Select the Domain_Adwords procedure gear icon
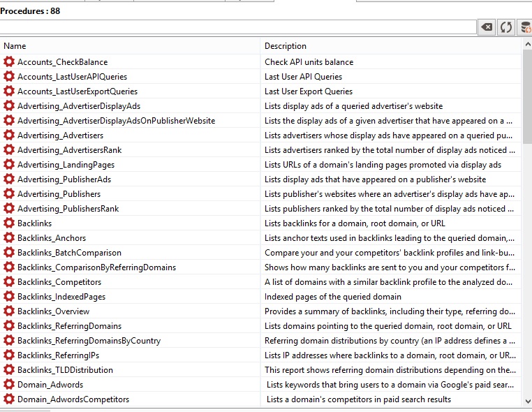Image resolution: width=532 pixels, height=412 pixels. pyautogui.click(x=9, y=385)
